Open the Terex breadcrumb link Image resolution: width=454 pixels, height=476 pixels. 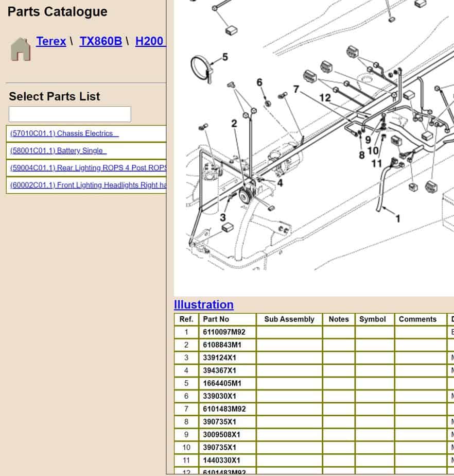(x=51, y=41)
